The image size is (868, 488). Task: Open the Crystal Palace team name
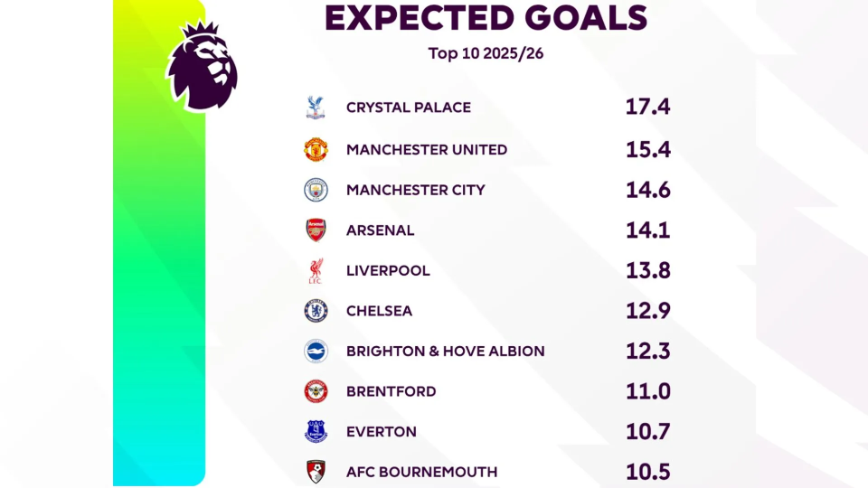tap(408, 108)
